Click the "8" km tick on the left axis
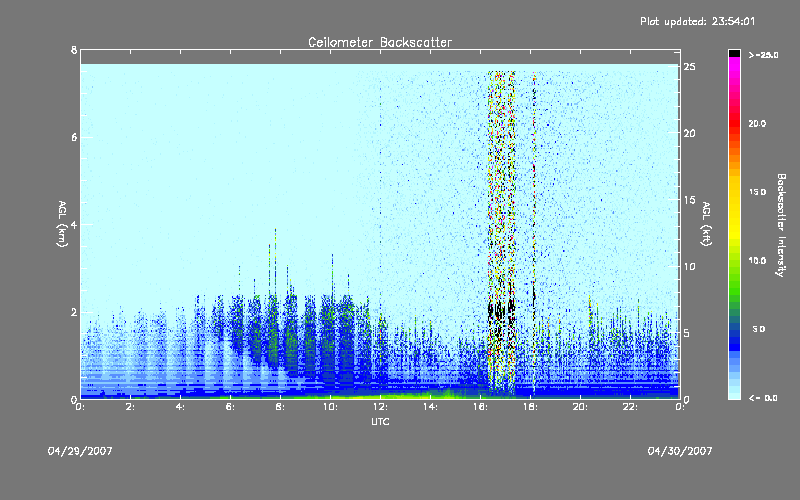 pyautogui.click(x=74, y=50)
